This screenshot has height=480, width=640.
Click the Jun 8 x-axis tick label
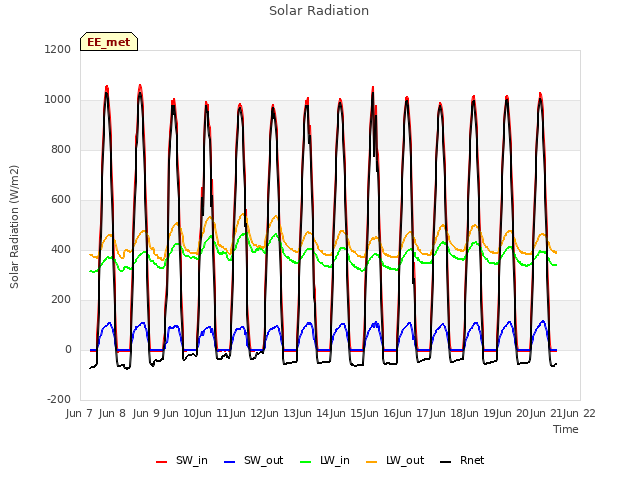point(112,413)
